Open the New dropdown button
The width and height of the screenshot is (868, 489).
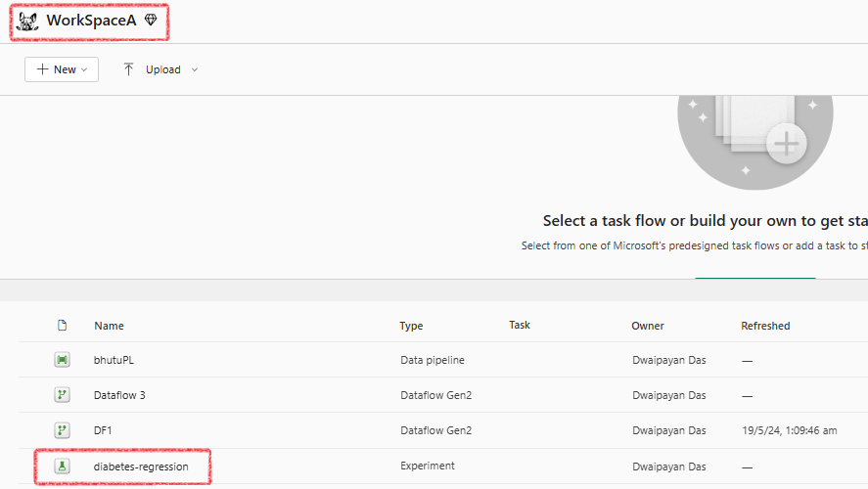click(62, 69)
